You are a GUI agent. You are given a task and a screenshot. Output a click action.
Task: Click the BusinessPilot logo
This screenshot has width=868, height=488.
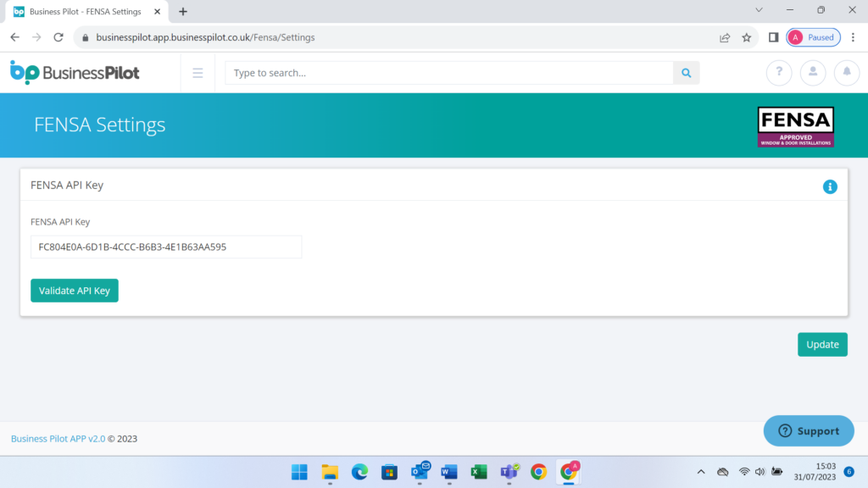click(x=75, y=73)
